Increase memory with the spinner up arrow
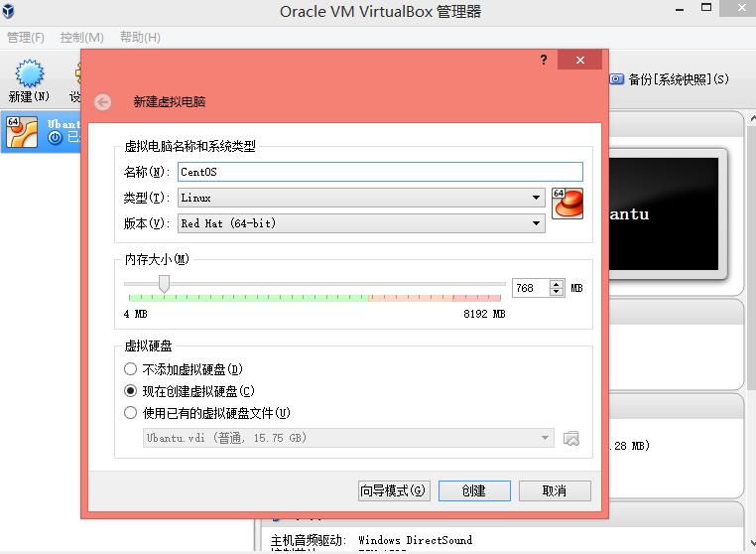The width and height of the screenshot is (756, 554). tap(557, 284)
